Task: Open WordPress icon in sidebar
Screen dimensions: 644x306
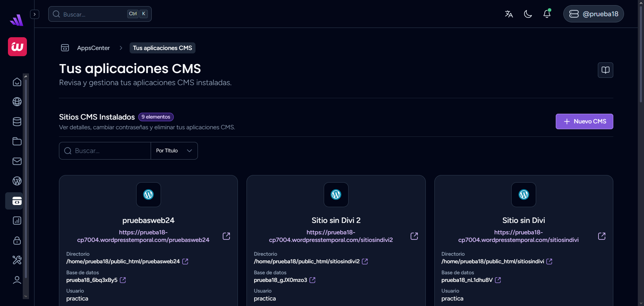Action: [x=17, y=181]
